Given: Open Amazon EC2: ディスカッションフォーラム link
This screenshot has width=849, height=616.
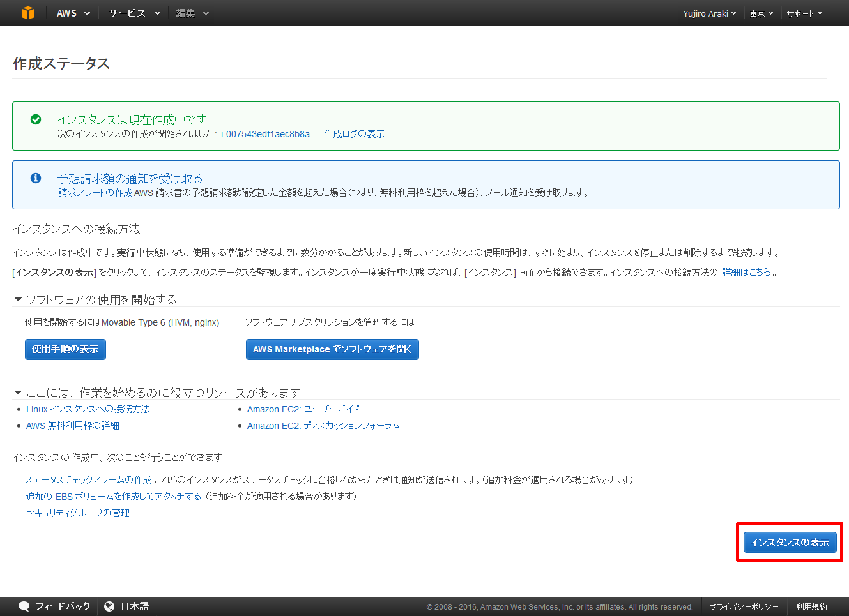Looking at the screenshot, I should coord(323,426).
